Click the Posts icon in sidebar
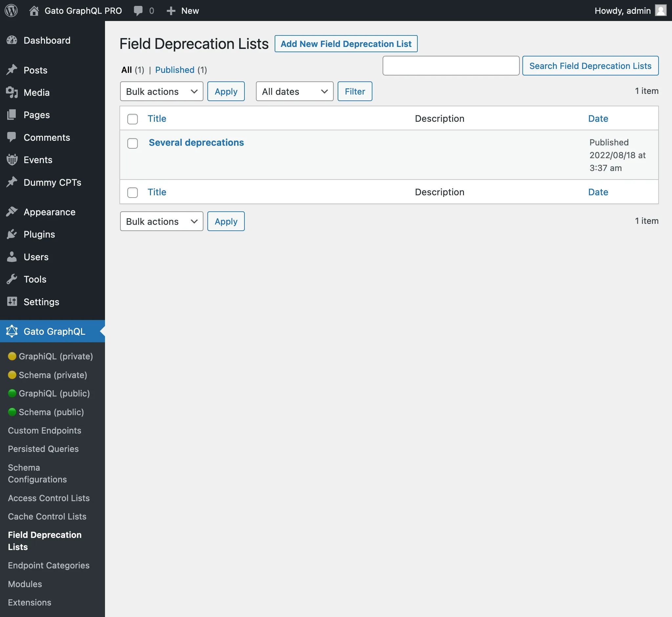The width and height of the screenshot is (672, 617). tap(11, 70)
